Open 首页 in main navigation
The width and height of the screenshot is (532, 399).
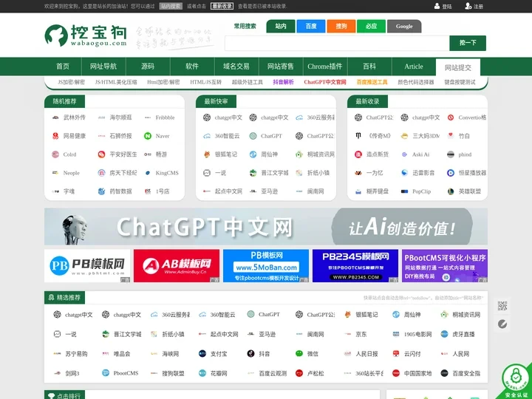coord(63,66)
